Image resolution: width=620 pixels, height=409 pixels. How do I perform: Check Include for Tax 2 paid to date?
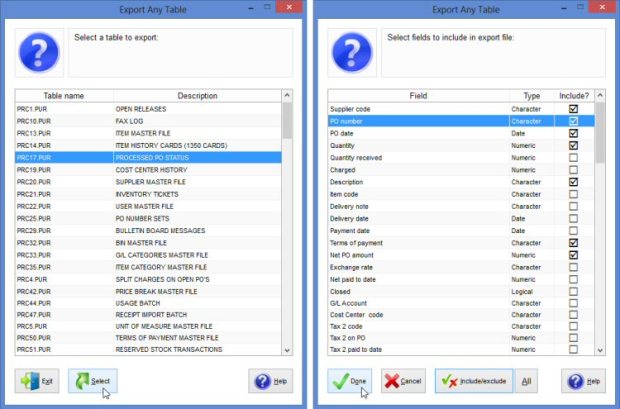[x=573, y=349]
